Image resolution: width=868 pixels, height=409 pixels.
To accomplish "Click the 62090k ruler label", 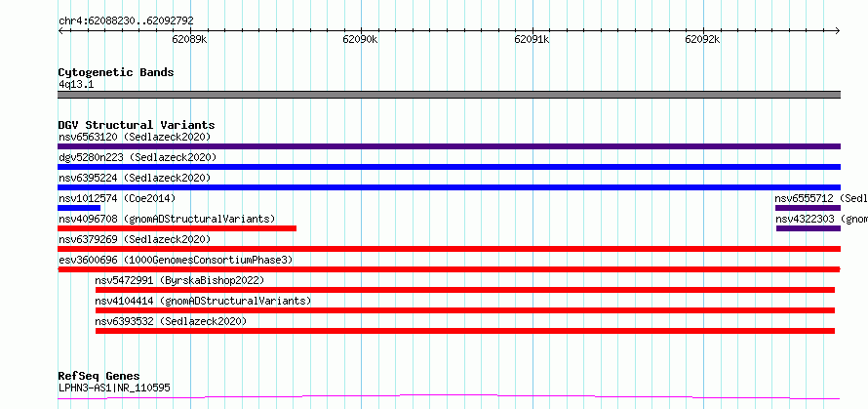I will (x=361, y=39).
